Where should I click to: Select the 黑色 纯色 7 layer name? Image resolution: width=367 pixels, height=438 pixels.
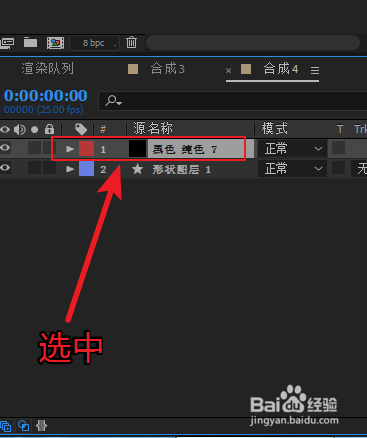tap(185, 149)
